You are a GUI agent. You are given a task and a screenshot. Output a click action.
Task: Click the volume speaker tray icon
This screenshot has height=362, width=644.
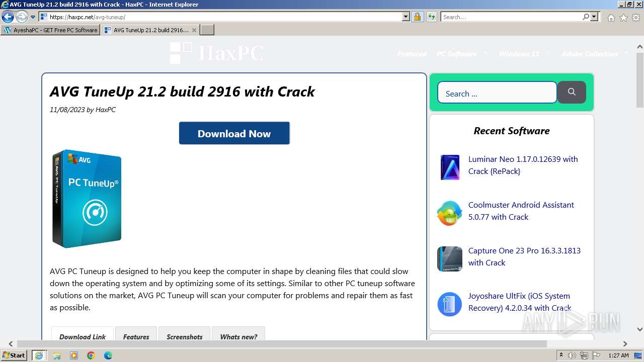(x=572, y=355)
